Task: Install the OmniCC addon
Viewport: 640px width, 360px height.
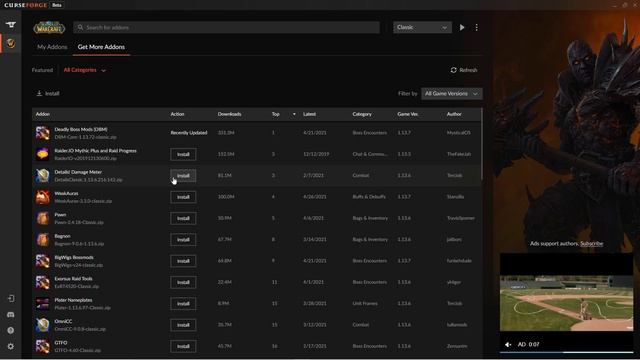Action: (x=183, y=325)
